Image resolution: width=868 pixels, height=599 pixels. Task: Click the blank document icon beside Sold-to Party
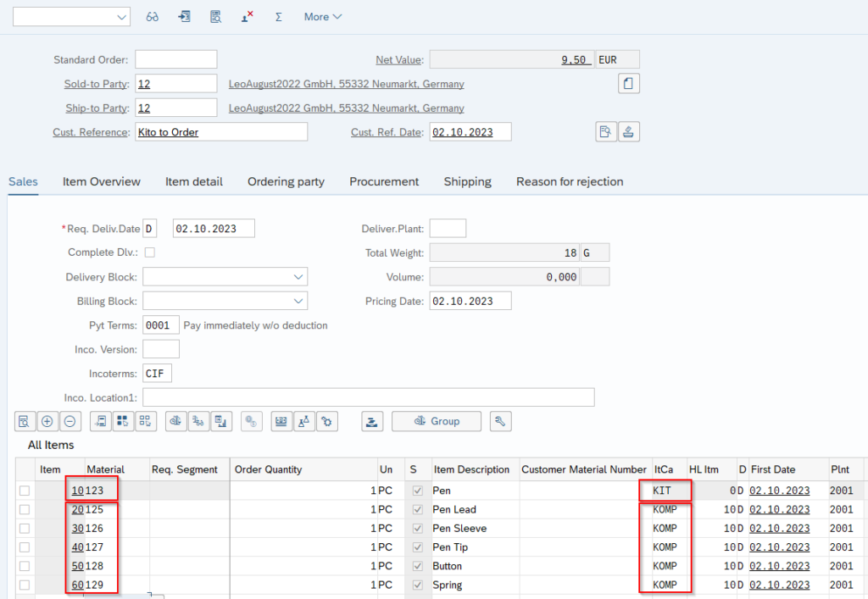click(628, 84)
